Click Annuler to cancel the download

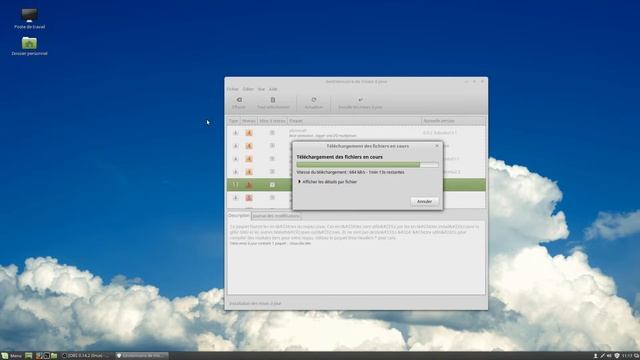(424, 201)
